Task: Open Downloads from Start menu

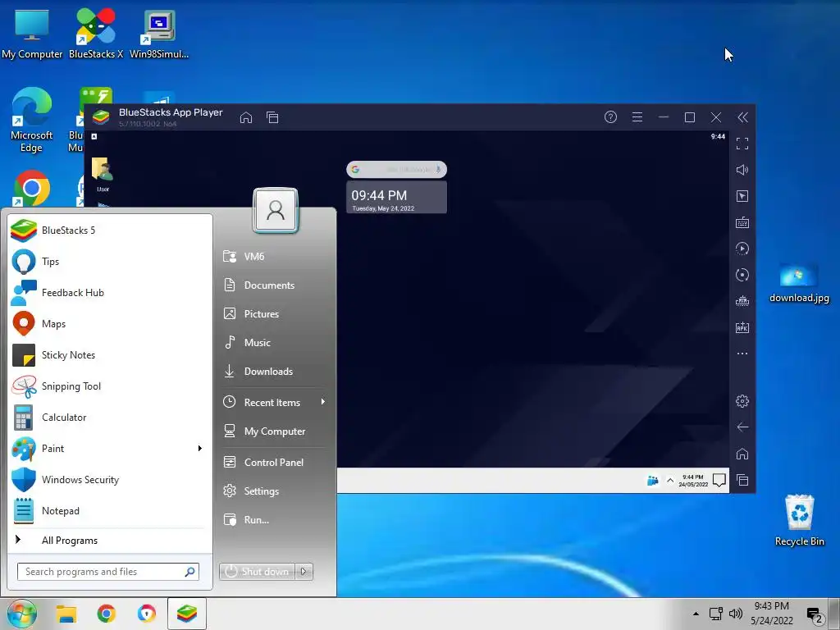Action: (274, 372)
